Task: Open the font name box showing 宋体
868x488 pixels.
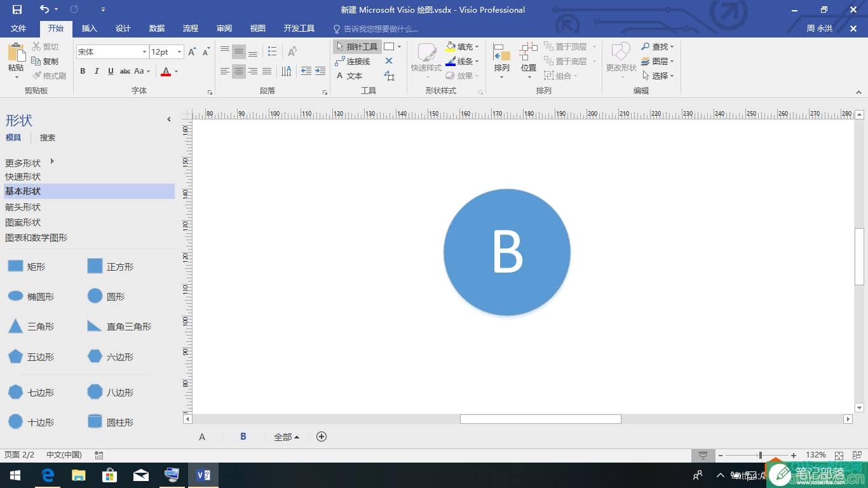Action: 112,52
